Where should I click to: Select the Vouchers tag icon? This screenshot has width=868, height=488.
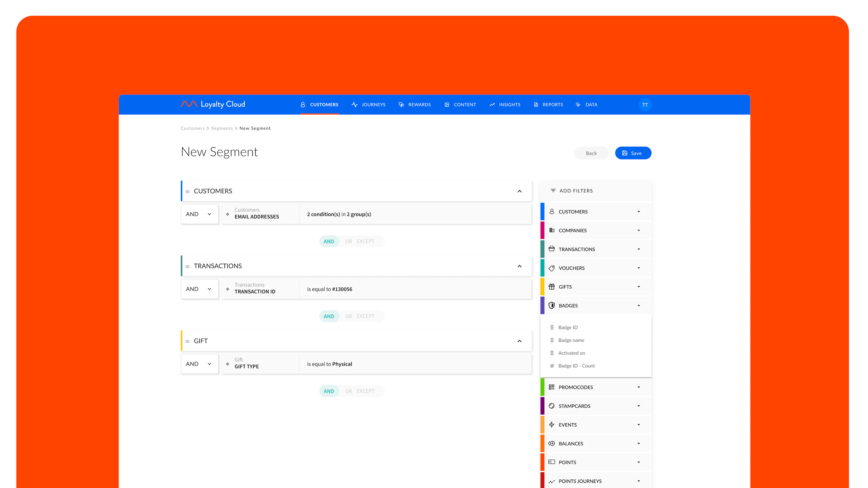(x=552, y=268)
